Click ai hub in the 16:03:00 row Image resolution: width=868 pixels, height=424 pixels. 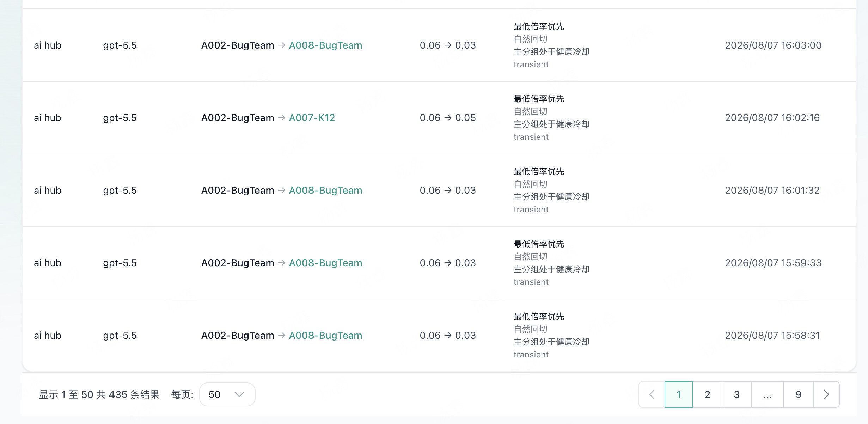coord(48,45)
